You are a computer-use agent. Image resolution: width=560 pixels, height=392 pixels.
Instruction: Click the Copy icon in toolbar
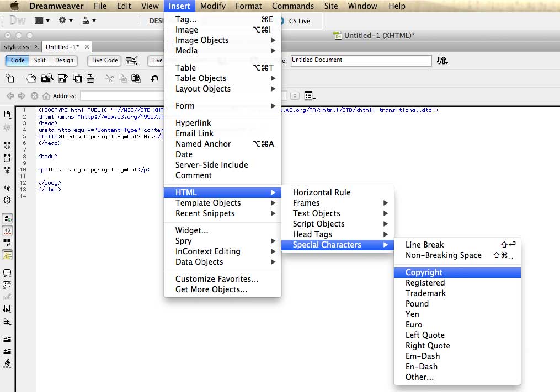(122, 78)
